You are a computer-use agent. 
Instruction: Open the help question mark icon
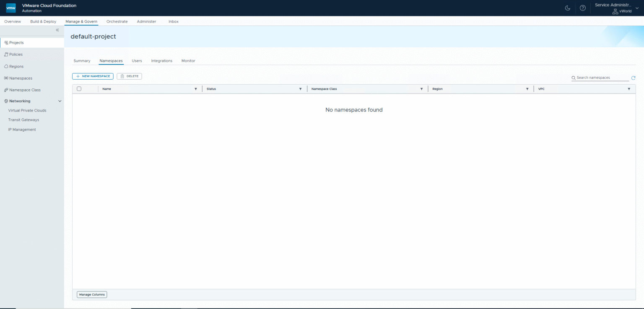tap(582, 8)
